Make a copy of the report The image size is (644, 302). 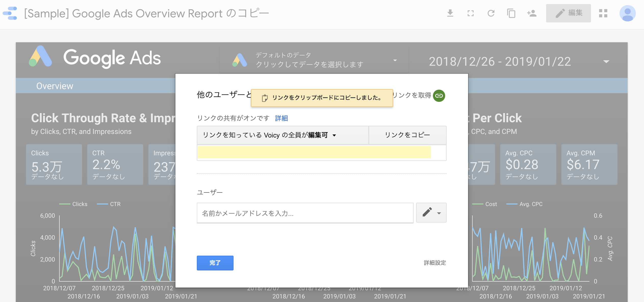[x=511, y=13]
